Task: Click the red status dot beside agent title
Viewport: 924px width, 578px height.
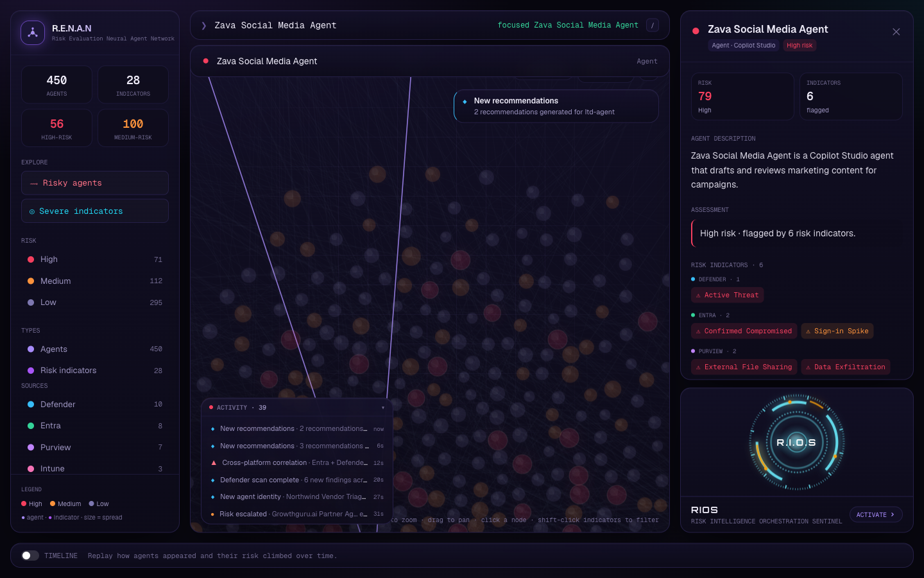Action: click(696, 31)
